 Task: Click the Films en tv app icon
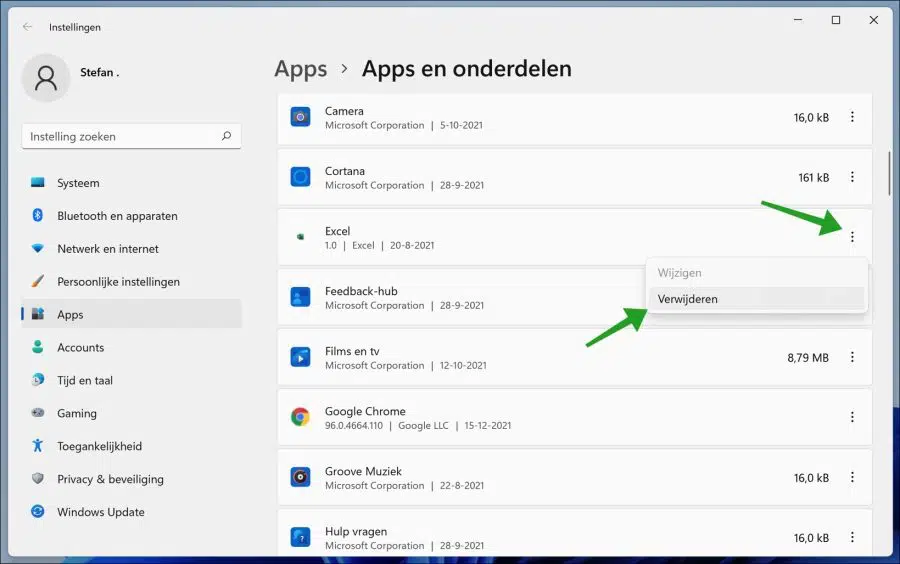coord(300,357)
